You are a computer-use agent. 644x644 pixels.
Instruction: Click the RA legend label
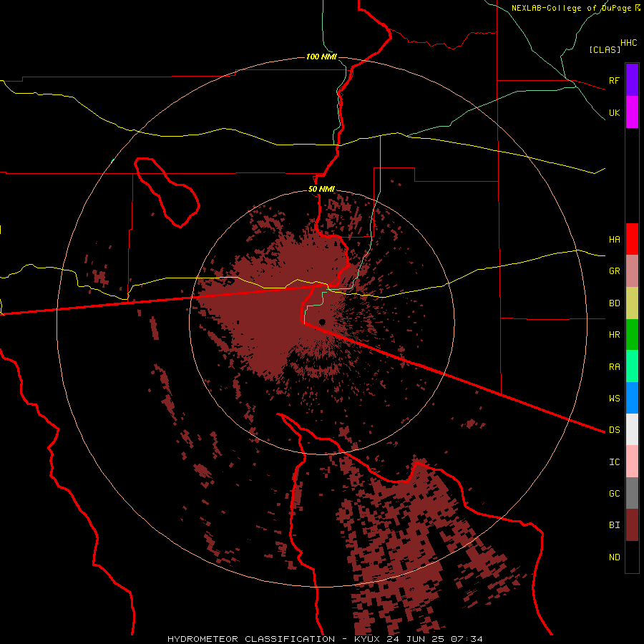tap(614, 366)
